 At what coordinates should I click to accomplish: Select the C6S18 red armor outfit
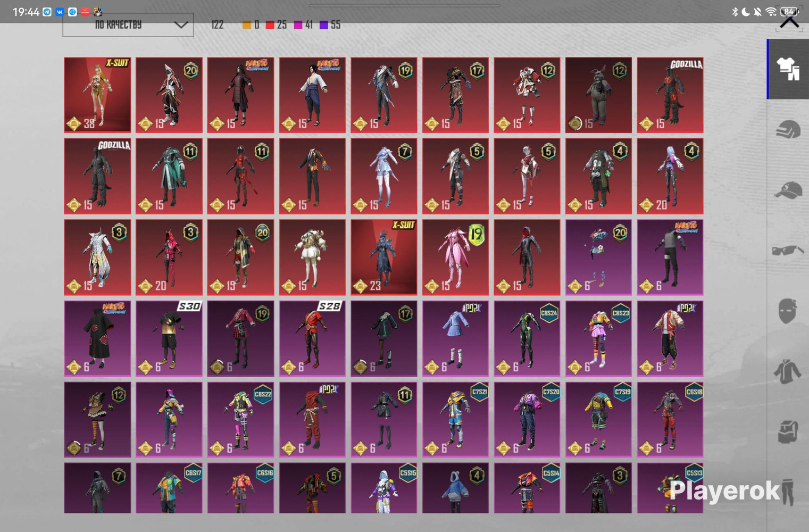pos(670,419)
